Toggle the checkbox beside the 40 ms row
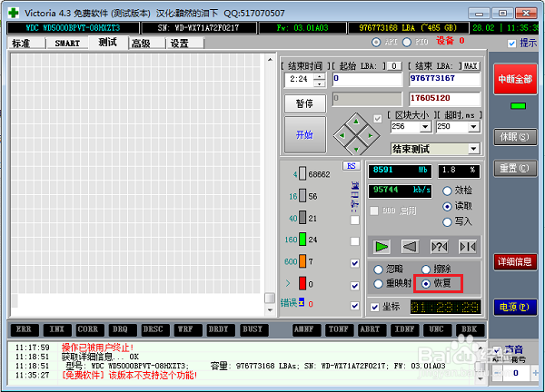The image size is (545, 392). coord(354,220)
